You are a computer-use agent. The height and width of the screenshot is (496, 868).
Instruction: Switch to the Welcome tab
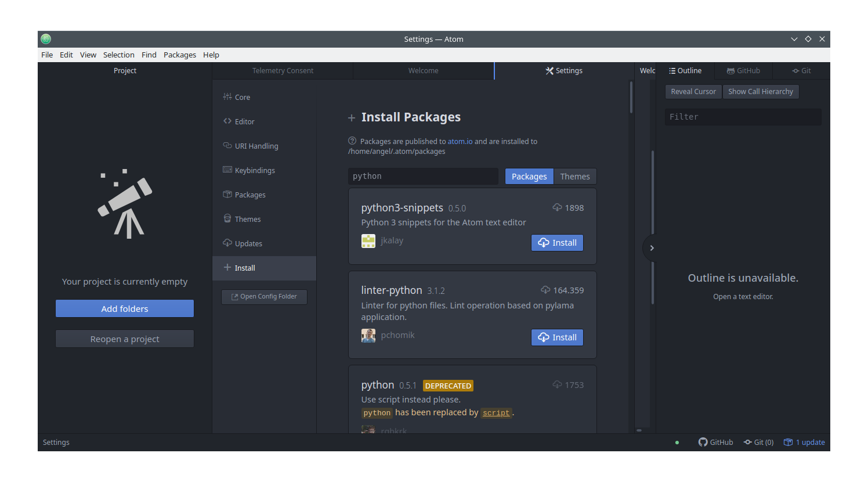pyautogui.click(x=424, y=71)
